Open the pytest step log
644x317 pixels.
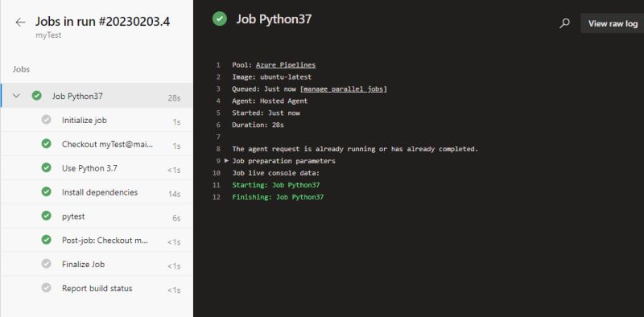(x=97, y=216)
